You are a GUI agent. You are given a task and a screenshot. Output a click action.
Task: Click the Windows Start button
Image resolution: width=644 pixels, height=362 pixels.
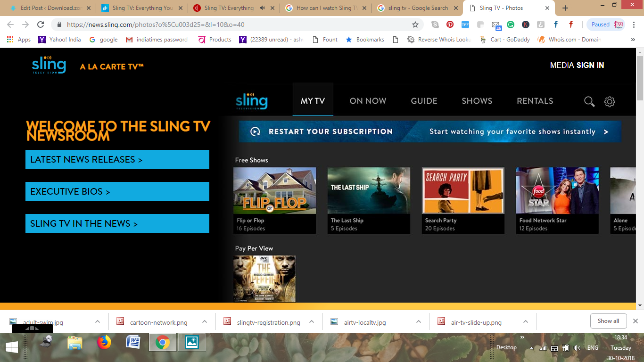(11, 347)
